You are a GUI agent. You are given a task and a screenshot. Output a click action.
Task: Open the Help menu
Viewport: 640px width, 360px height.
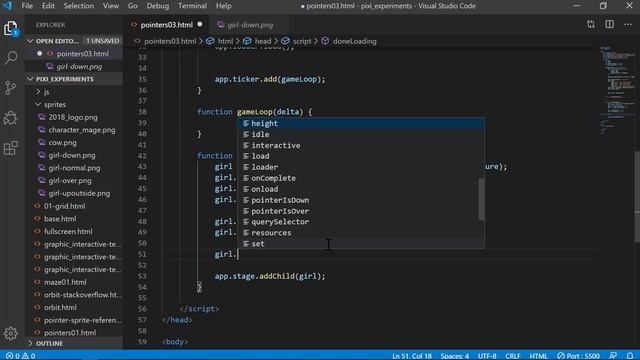224,6
